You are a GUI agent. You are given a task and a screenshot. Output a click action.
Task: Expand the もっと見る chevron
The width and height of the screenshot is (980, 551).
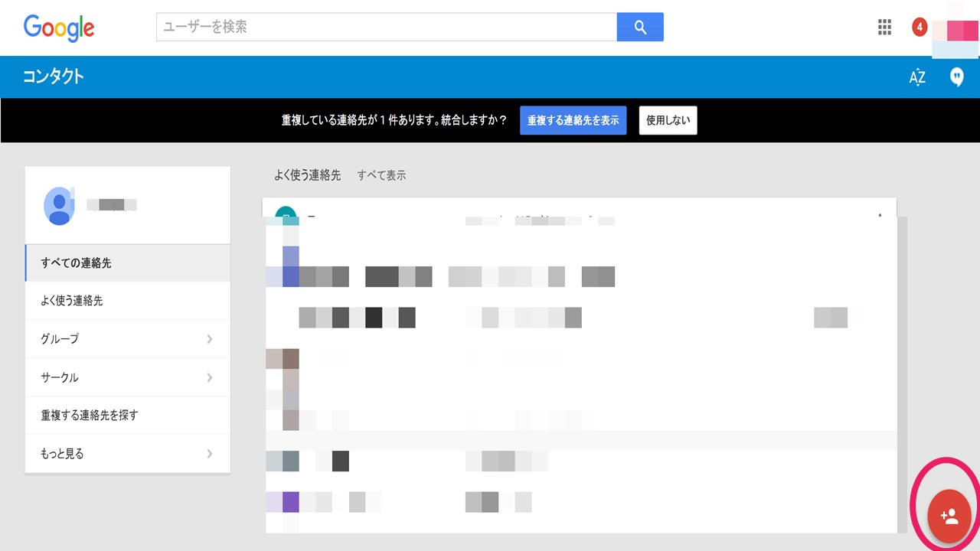click(x=209, y=454)
